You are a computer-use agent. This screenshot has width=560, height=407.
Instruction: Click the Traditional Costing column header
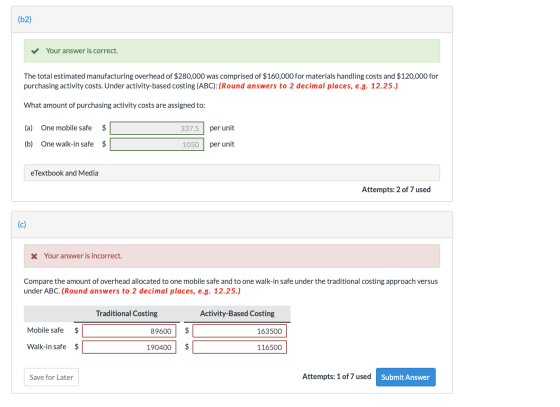126,313
